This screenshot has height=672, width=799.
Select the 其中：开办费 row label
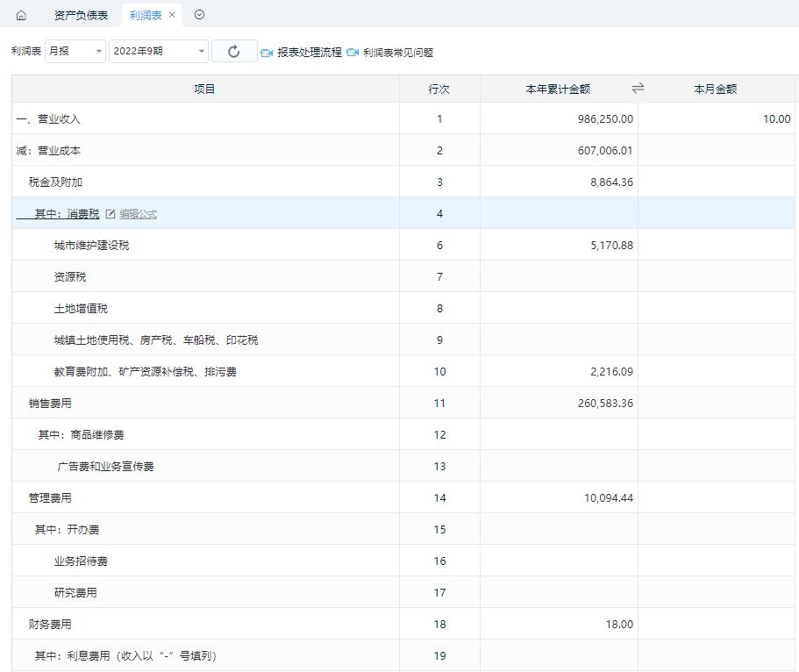67,530
